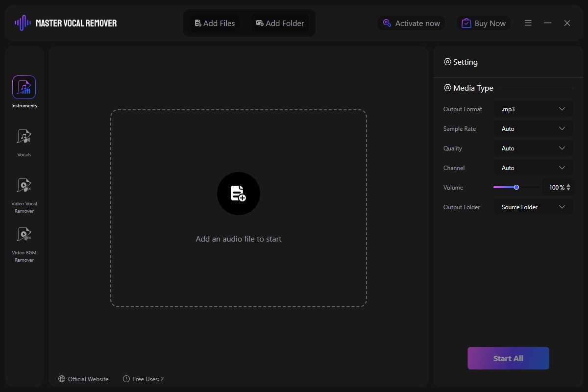588x392 pixels.
Task: Choose an Output Folder from the dropdown
Action: coord(533,207)
